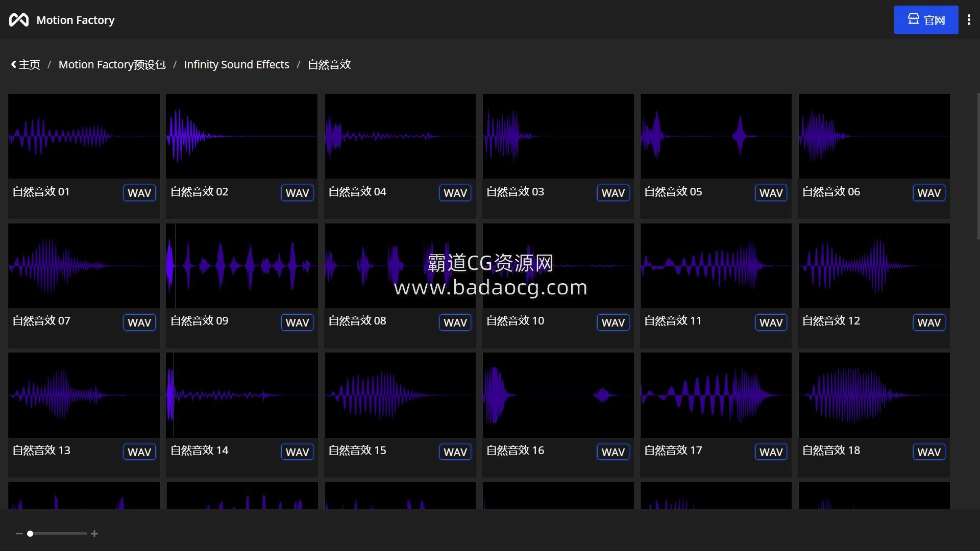This screenshot has width=980, height=551.
Task: Select the 自然音效 08 title label
Action: 357,321
